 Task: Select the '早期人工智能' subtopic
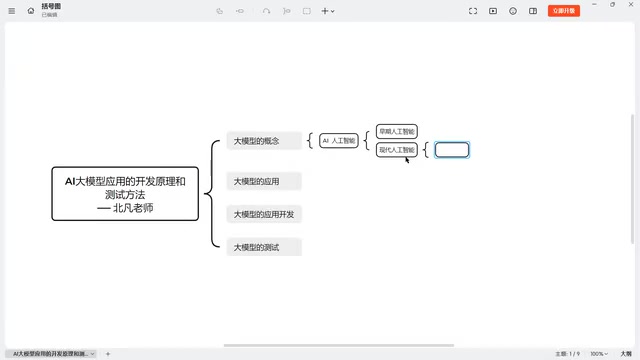pos(397,131)
